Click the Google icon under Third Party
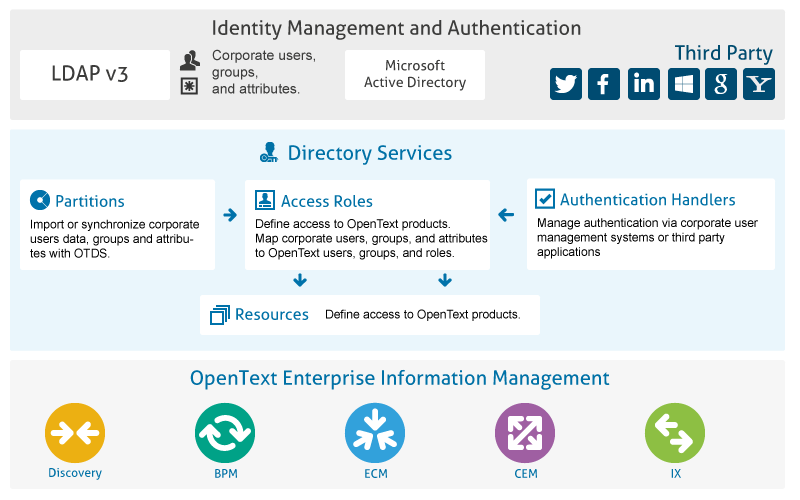800x500 pixels. click(720, 84)
